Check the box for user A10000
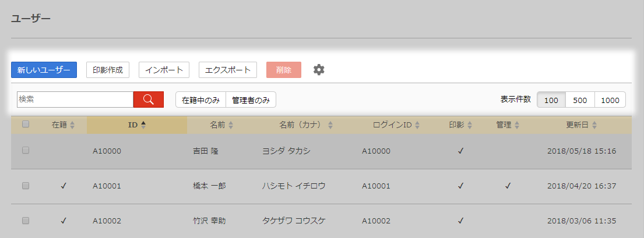The width and height of the screenshot is (644, 238). pyautogui.click(x=26, y=150)
